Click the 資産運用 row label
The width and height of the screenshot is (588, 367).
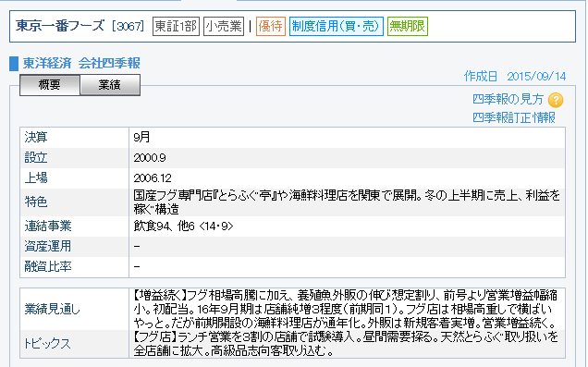pos(48,246)
